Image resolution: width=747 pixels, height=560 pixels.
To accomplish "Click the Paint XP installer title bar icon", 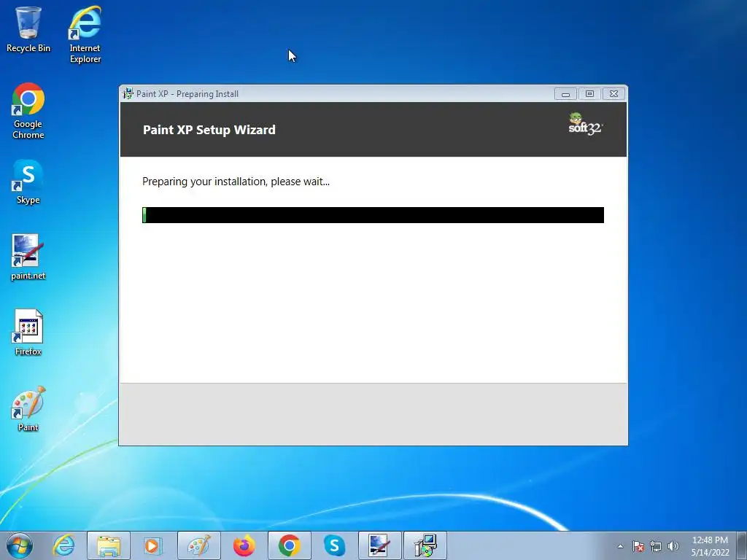I will point(128,93).
